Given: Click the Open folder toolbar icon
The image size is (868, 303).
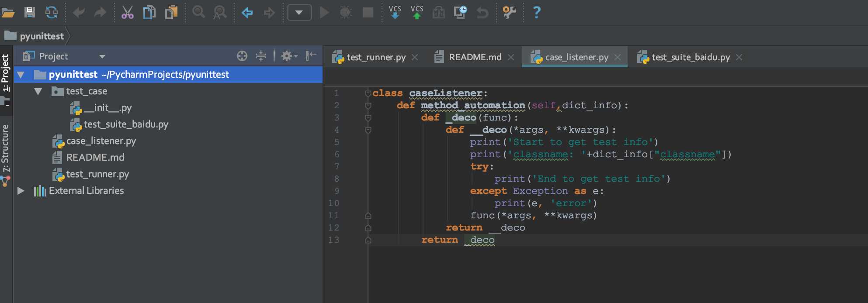Looking at the screenshot, I should pos(8,12).
